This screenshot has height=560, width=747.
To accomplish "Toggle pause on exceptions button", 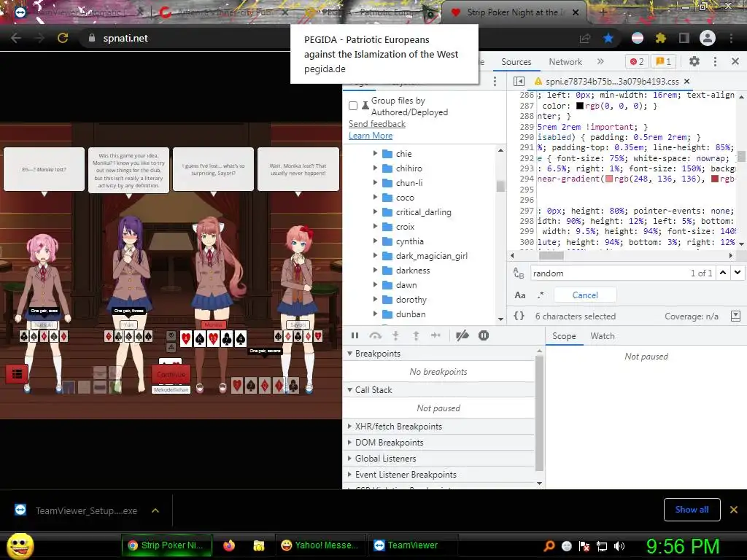I will (484, 335).
